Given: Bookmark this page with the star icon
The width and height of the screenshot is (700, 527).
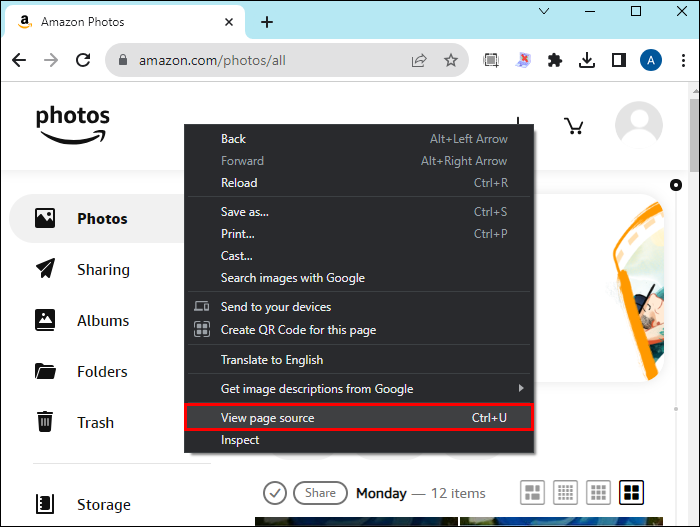Looking at the screenshot, I should pos(451,60).
